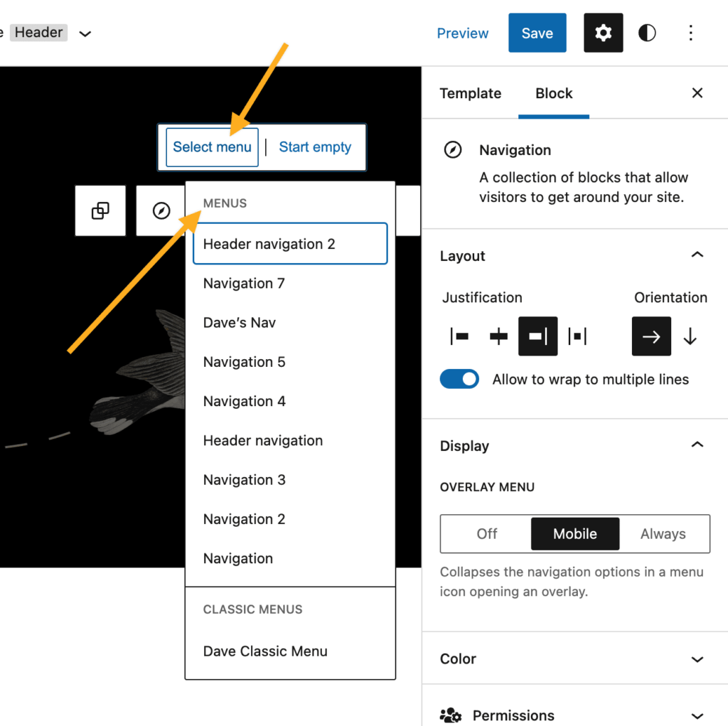
Task: Toggle Allow to wrap to multiple lines
Action: pyautogui.click(x=459, y=379)
